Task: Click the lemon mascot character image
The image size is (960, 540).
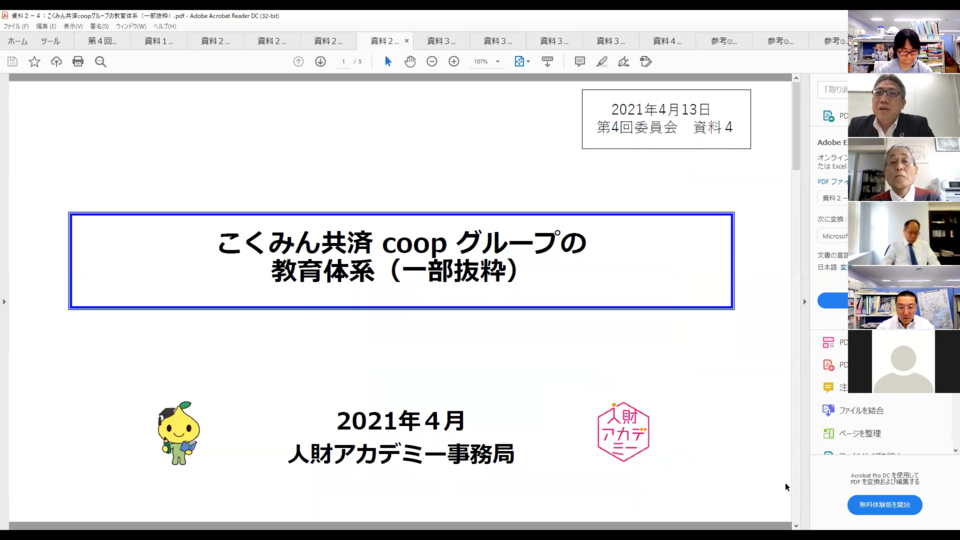Action: [x=178, y=433]
